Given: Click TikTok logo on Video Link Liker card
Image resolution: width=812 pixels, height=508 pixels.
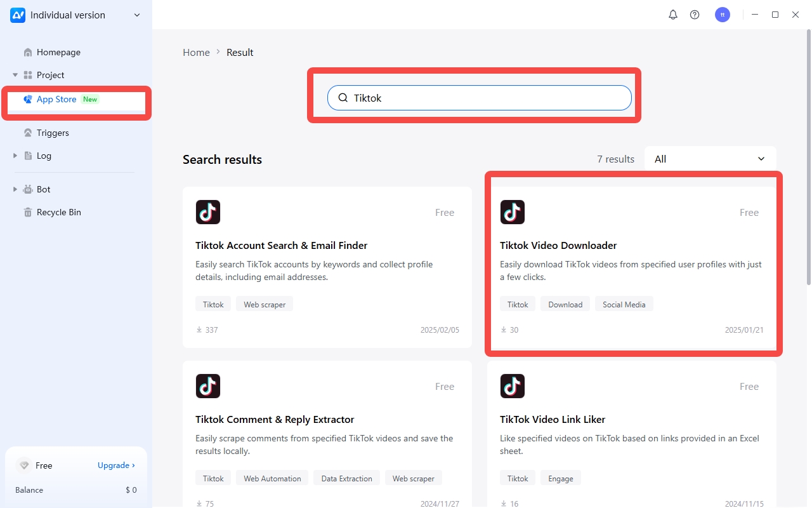Looking at the screenshot, I should coord(513,386).
